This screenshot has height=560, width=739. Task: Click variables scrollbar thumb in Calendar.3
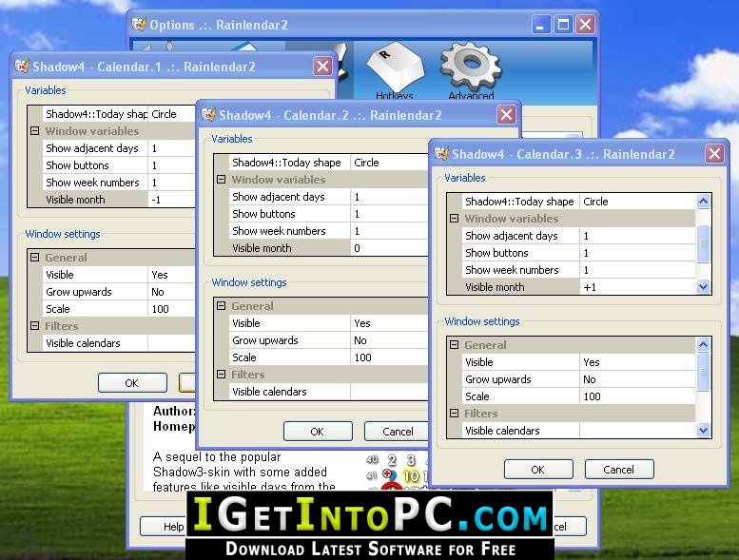703,243
